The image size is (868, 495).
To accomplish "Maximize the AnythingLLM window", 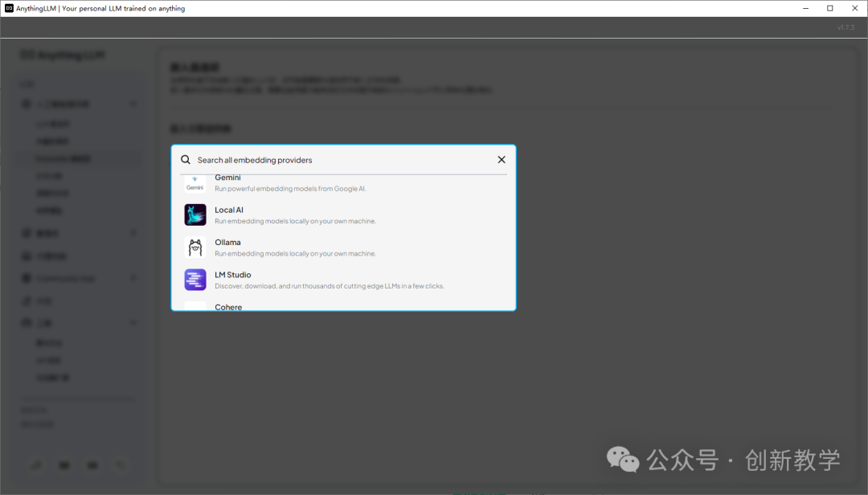I will tap(829, 8).
